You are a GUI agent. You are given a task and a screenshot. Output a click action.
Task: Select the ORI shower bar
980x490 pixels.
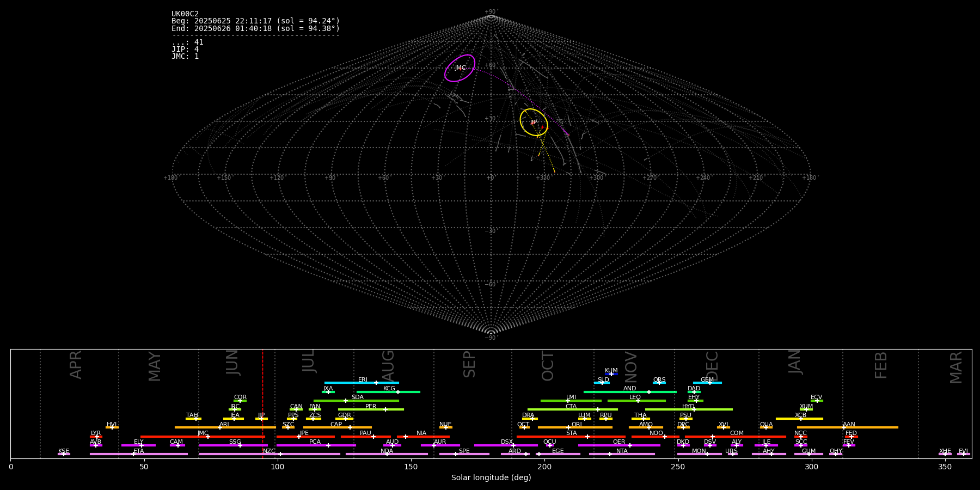click(x=575, y=427)
